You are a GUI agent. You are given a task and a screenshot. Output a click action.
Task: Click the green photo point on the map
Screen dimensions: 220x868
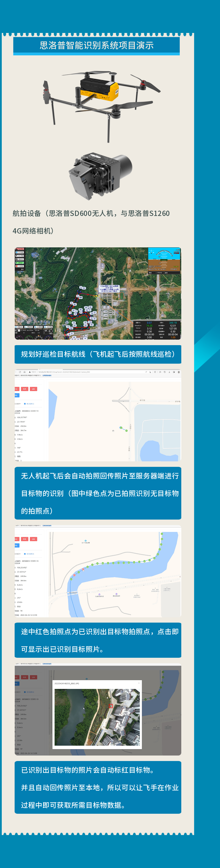[x=121, y=428]
